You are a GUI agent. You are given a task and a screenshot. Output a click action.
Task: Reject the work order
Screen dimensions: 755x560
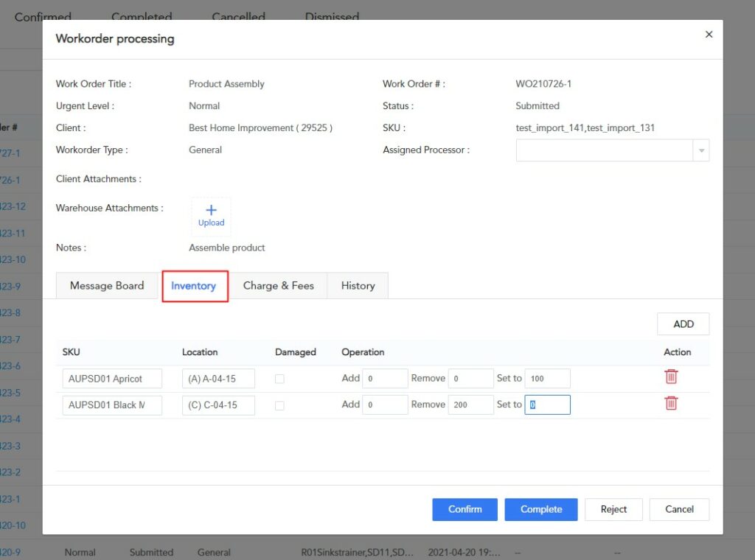pos(613,509)
